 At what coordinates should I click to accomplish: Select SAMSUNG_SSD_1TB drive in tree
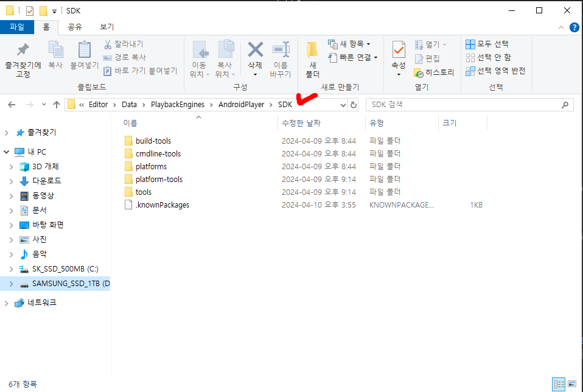point(71,284)
